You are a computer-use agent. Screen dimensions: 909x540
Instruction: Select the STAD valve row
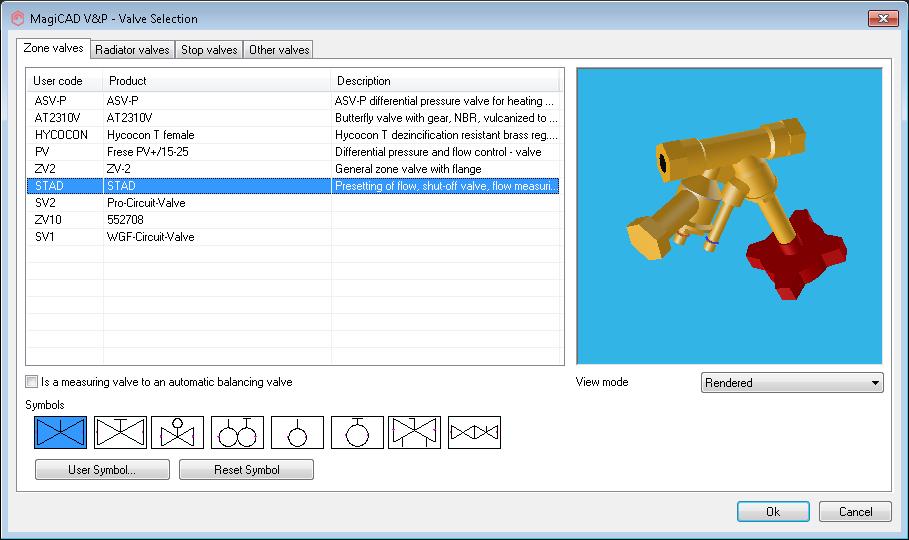pyautogui.click(x=293, y=186)
